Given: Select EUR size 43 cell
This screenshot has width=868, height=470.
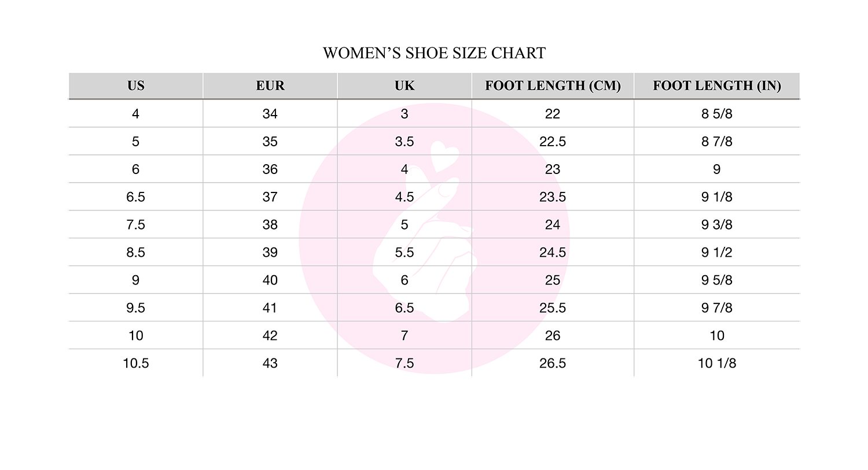Looking at the screenshot, I should tap(270, 363).
